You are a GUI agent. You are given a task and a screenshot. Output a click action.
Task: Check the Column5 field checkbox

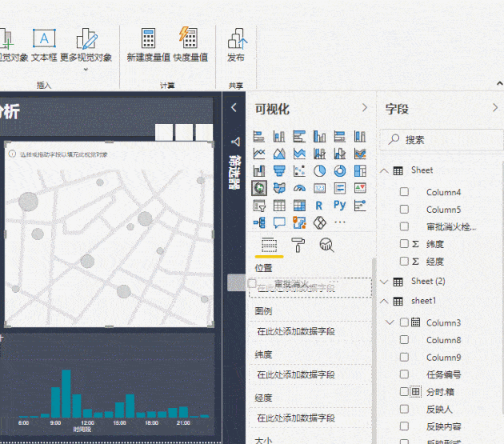point(404,210)
